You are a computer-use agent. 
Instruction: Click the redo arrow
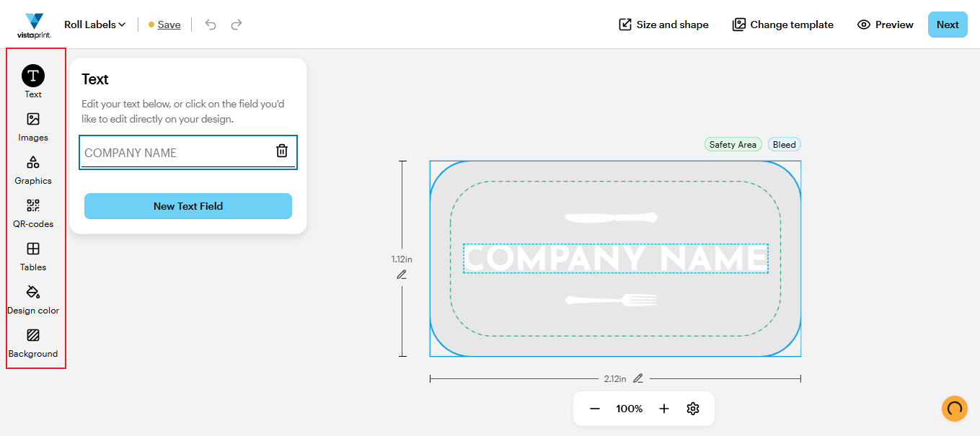click(x=237, y=25)
